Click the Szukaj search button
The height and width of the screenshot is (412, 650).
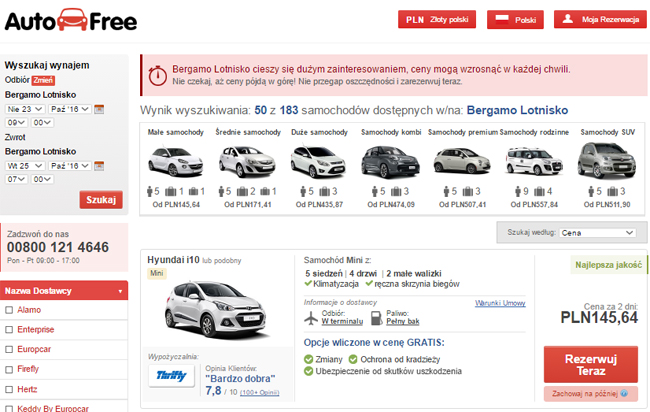(101, 200)
